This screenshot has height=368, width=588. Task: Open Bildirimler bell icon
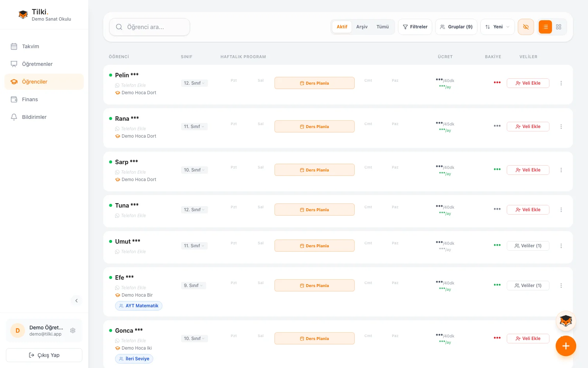14,117
